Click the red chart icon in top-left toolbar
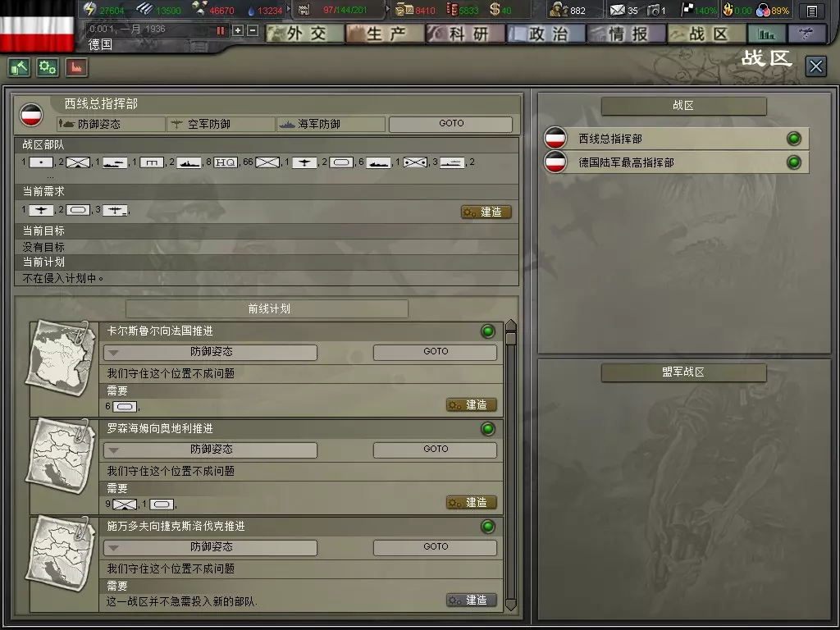 (x=76, y=67)
